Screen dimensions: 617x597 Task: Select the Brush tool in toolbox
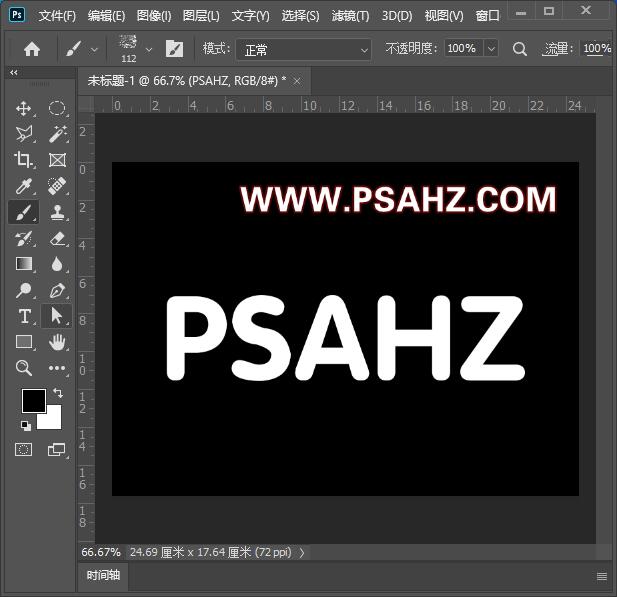point(24,212)
